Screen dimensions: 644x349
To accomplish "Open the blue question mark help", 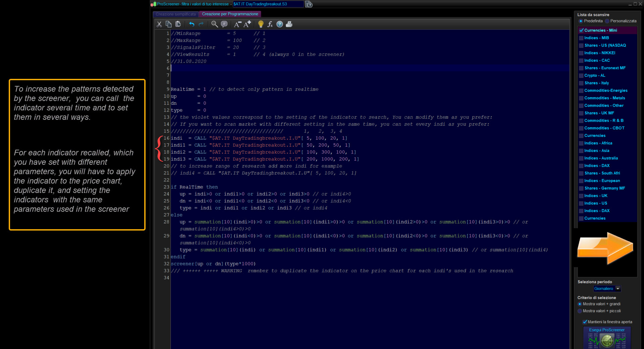I will [x=280, y=24].
